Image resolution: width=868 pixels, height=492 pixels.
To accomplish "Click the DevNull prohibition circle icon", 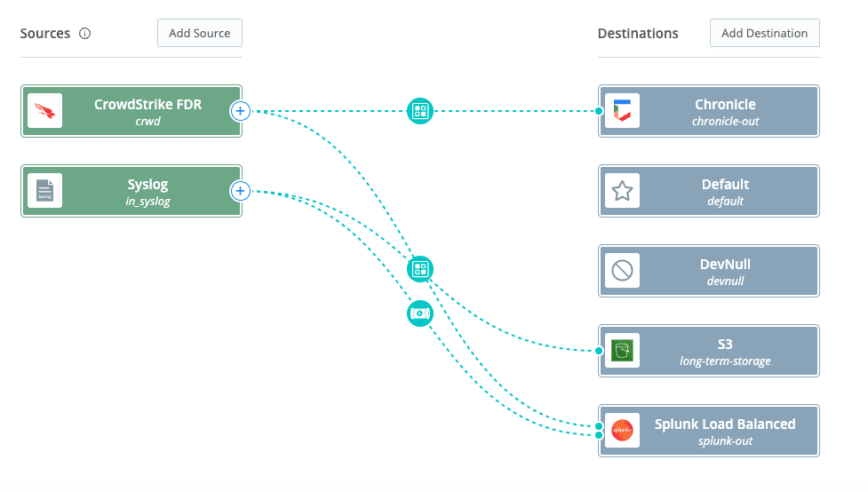I will (x=622, y=271).
